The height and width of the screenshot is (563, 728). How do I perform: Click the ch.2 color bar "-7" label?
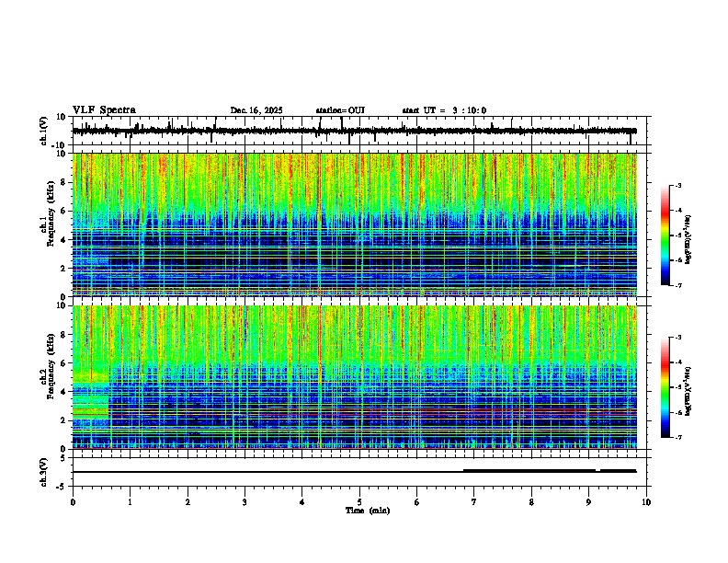click(677, 437)
